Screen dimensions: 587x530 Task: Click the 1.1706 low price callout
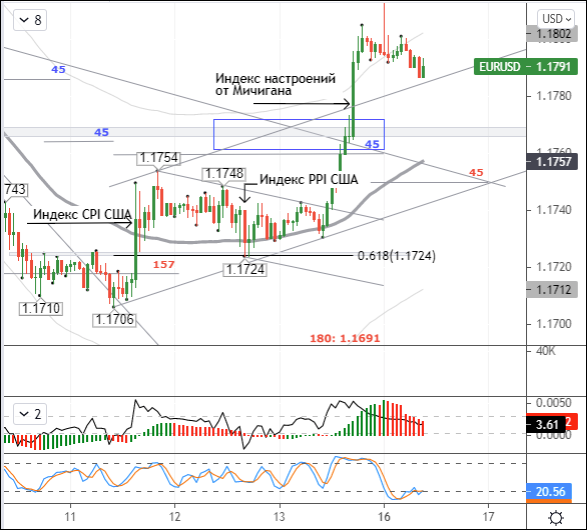(115, 319)
